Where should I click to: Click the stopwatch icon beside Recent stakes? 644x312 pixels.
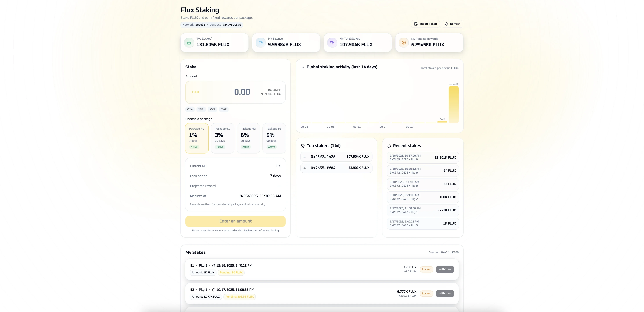point(389,146)
